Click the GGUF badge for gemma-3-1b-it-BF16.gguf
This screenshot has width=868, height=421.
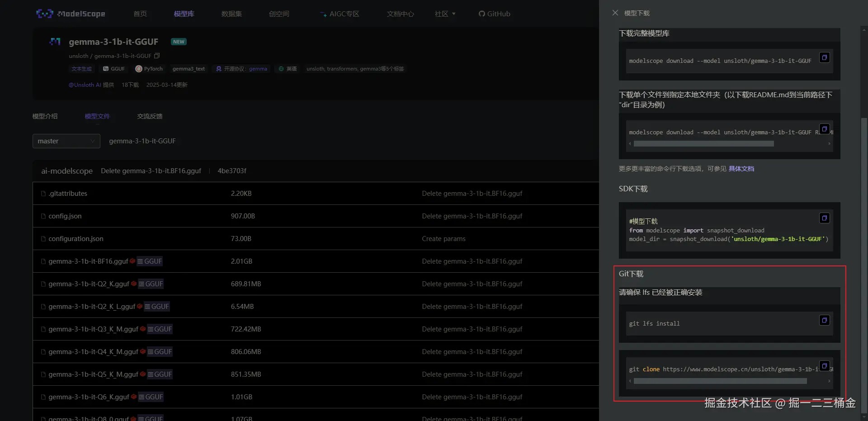point(150,261)
